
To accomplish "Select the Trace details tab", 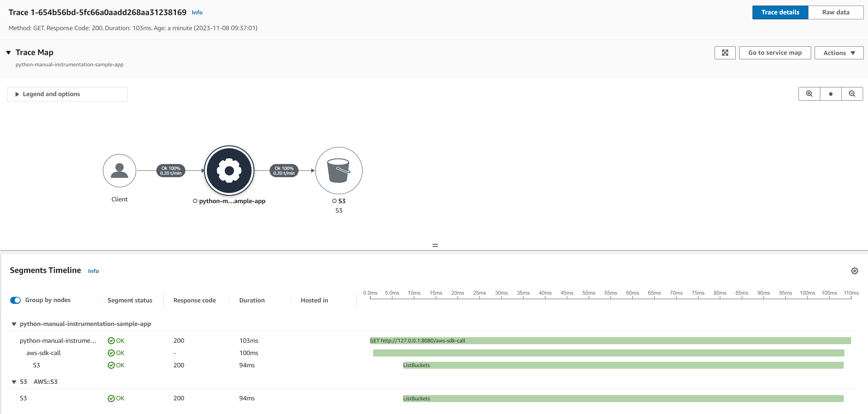I will tap(780, 12).
